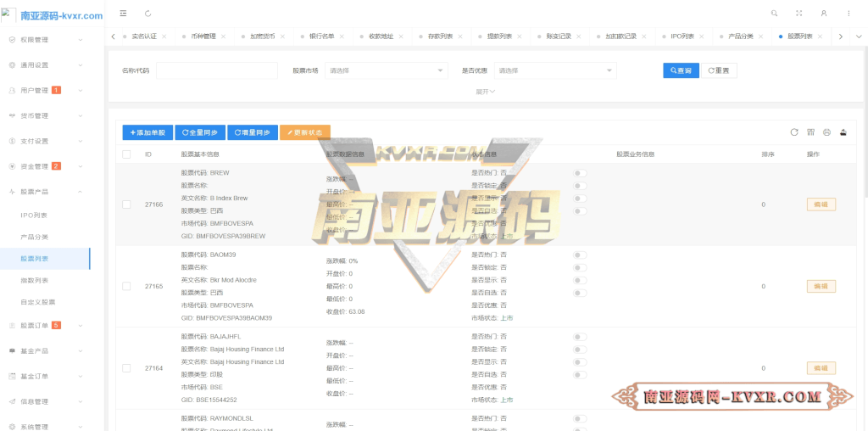Toggle 是否自选 switch for BAJAJHFL
This screenshot has height=431, width=868.
click(x=580, y=375)
